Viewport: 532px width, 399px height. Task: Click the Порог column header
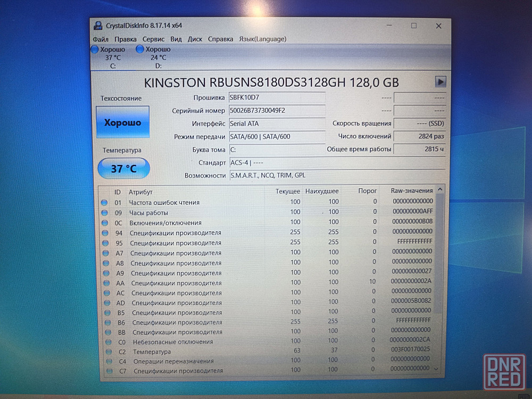coord(368,190)
